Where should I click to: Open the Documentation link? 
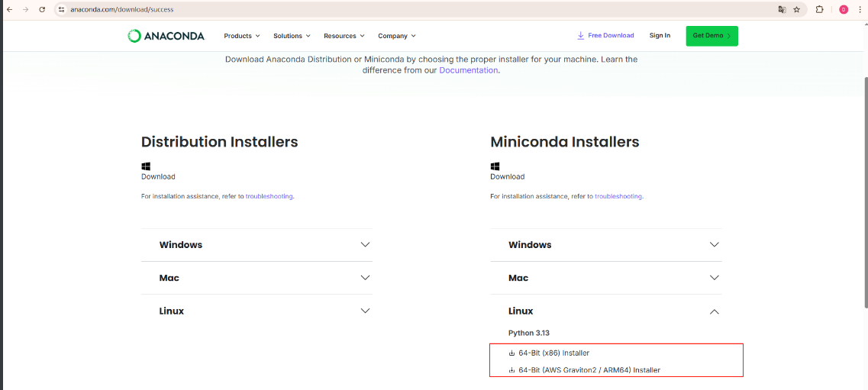[468, 70]
